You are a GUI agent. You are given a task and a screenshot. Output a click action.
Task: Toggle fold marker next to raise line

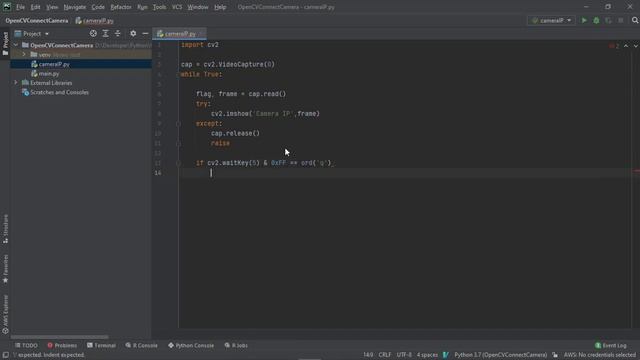point(178,143)
